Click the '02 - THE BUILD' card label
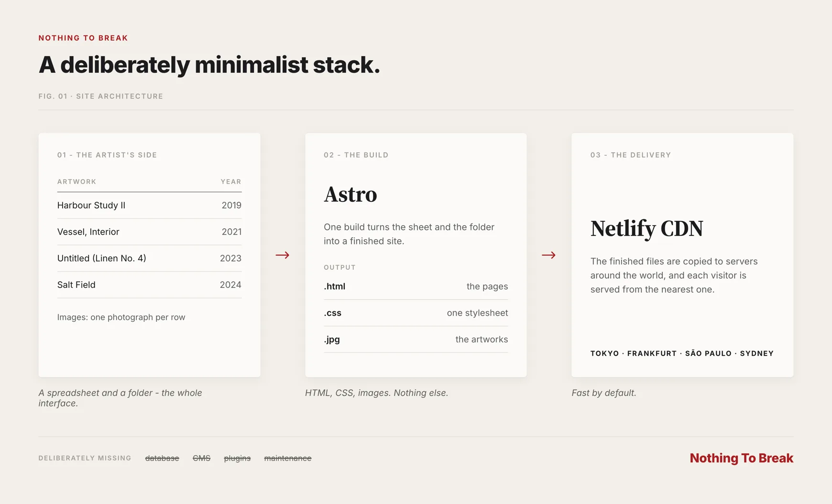832x504 pixels. tap(356, 155)
